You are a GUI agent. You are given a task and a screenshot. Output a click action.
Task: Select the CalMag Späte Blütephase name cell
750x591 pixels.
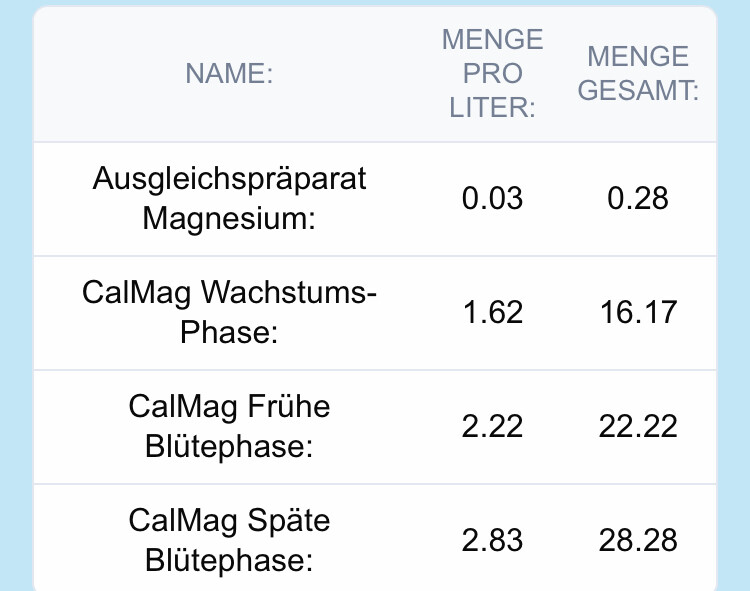[x=229, y=540]
